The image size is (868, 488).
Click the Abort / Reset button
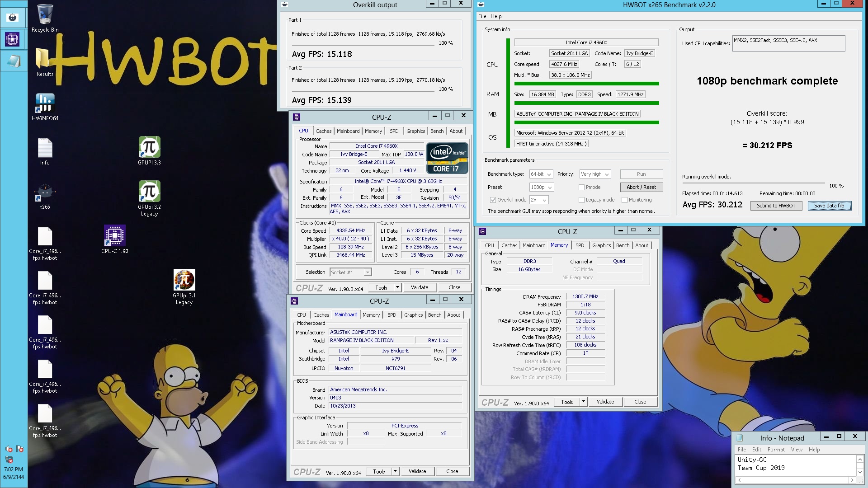641,187
